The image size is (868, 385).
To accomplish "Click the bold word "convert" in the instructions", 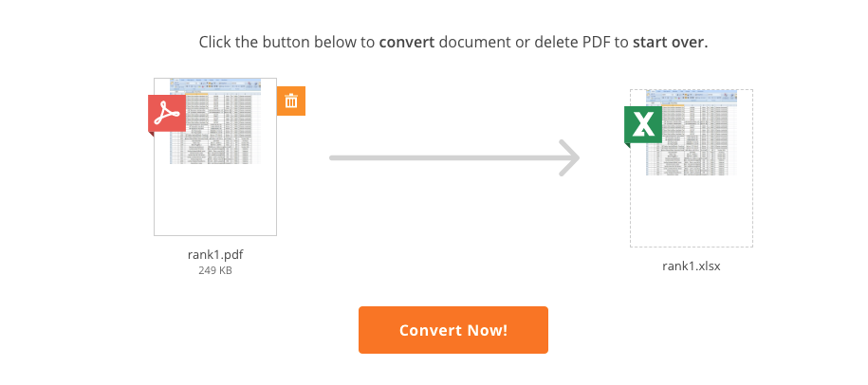I will 407,43.
